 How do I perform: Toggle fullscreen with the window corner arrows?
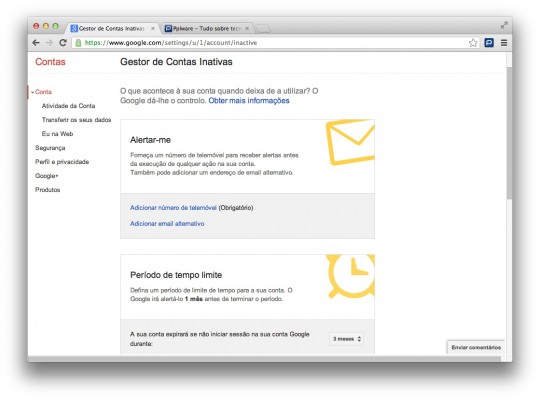pyautogui.click(x=504, y=25)
